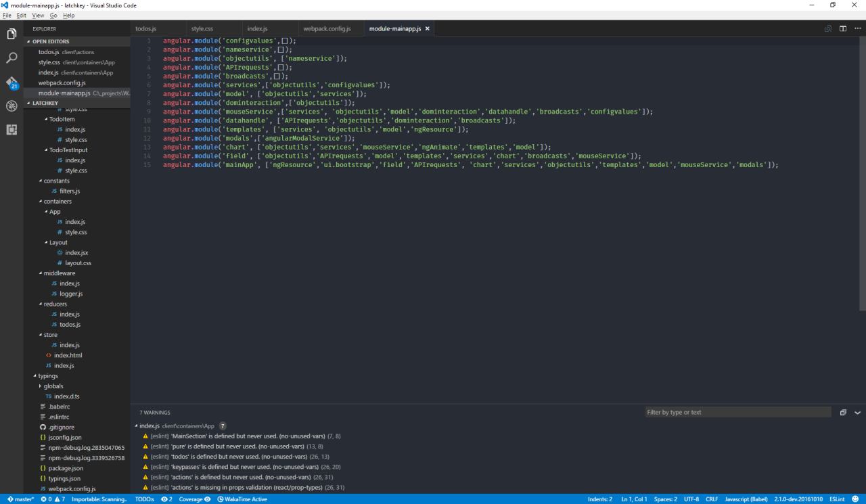Click the feedback smiley in status bar
The width and height of the screenshot is (866, 504).
855,499
